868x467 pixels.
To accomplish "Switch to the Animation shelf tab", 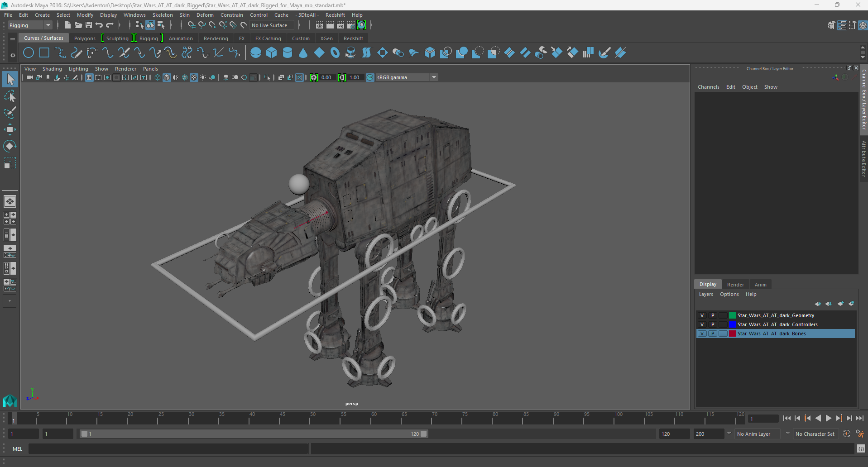I will tap(181, 38).
